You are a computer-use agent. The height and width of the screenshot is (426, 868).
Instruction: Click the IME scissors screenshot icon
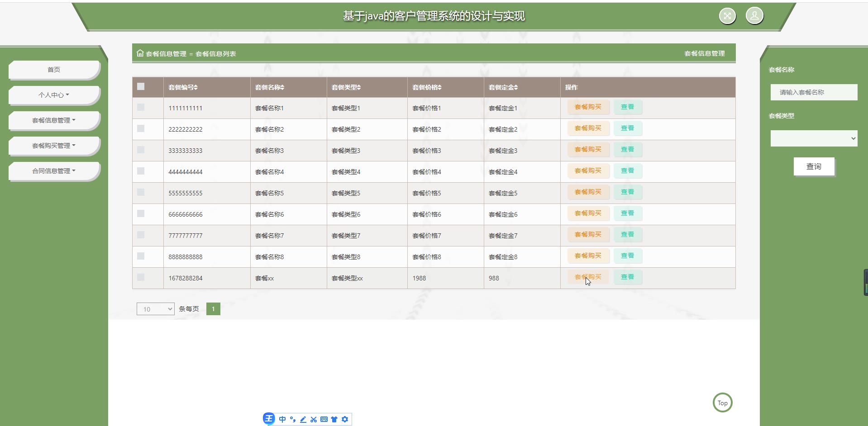click(314, 419)
